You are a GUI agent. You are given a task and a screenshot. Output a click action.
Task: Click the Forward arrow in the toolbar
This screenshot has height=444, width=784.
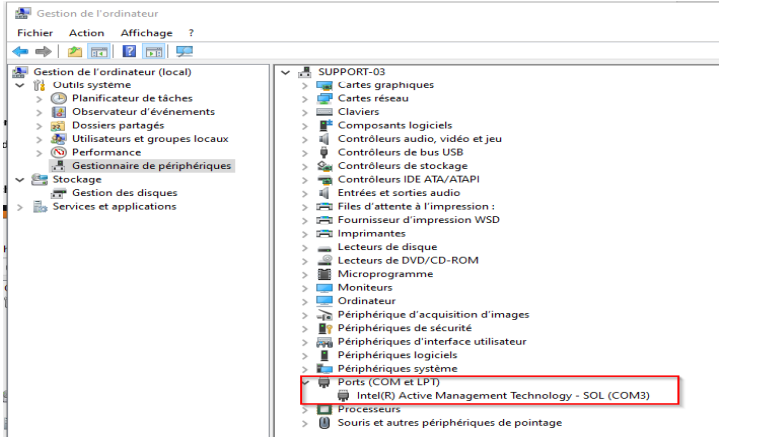coord(42,51)
